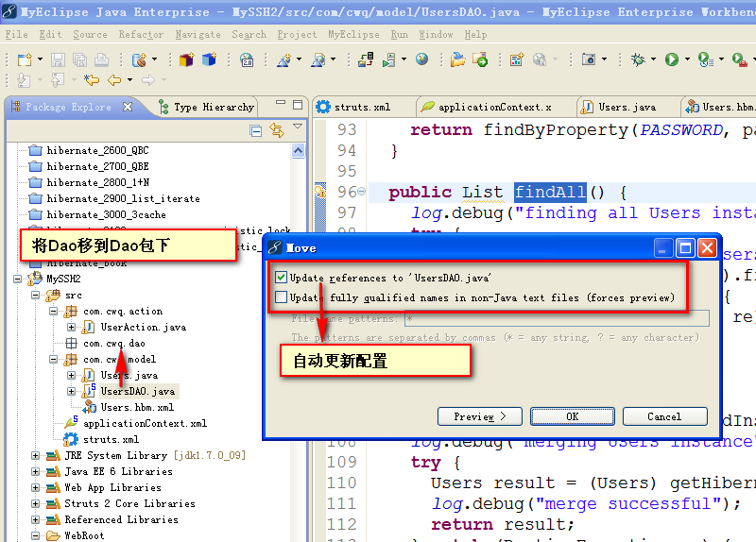756x542 pixels.
Task: Click the Last Edit Location arrow icon
Action: pyautogui.click(x=91, y=80)
